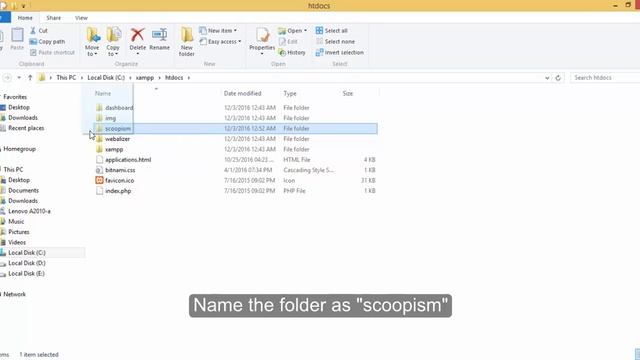The width and height of the screenshot is (640, 360).
Task: Click Invert selection
Action: click(x=340, y=53)
